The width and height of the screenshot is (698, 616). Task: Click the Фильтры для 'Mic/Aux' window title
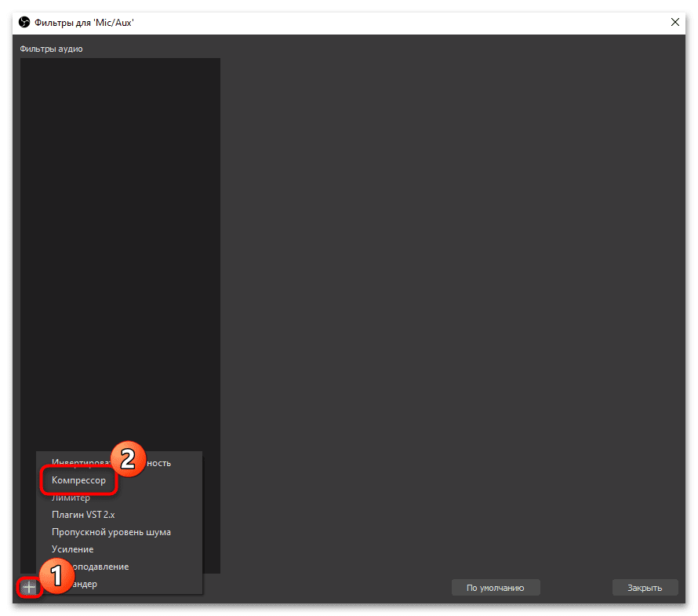click(84, 23)
